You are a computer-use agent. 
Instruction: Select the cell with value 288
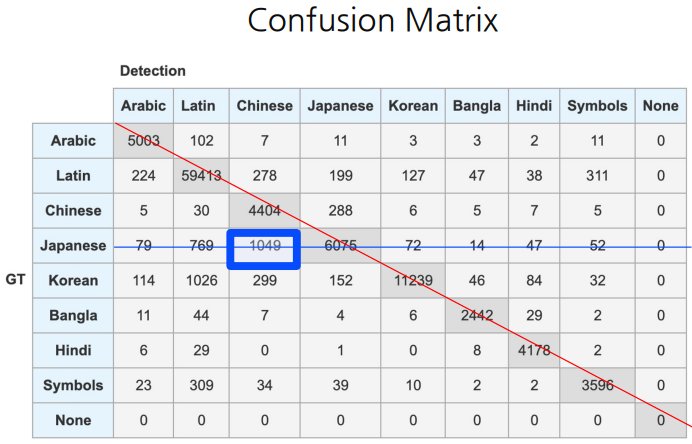tap(340, 211)
